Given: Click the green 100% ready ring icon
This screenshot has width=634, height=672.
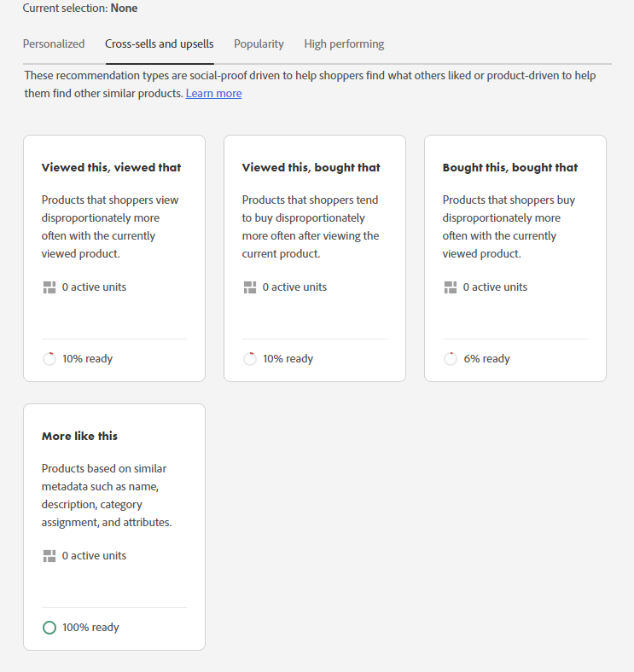Looking at the screenshot, I should pos(49,628).
